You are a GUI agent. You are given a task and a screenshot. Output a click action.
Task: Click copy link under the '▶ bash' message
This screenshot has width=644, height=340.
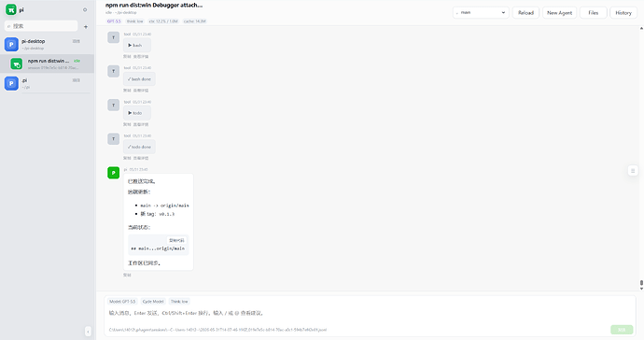point(127,56)
